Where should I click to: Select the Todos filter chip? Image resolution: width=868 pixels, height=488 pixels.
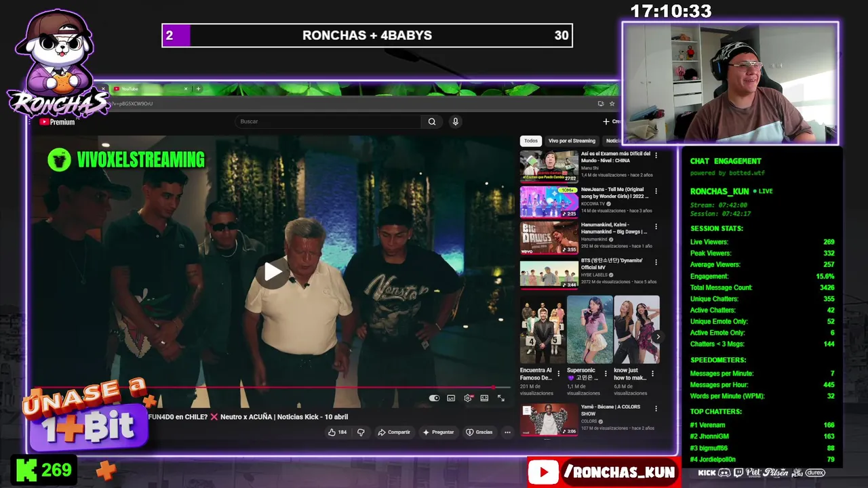tap(531, 141)
